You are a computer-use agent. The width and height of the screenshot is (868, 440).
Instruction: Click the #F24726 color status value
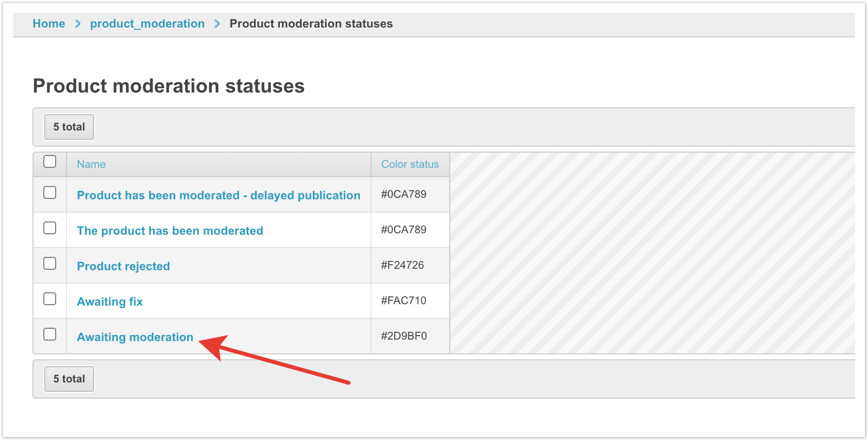tap(402, 265)
